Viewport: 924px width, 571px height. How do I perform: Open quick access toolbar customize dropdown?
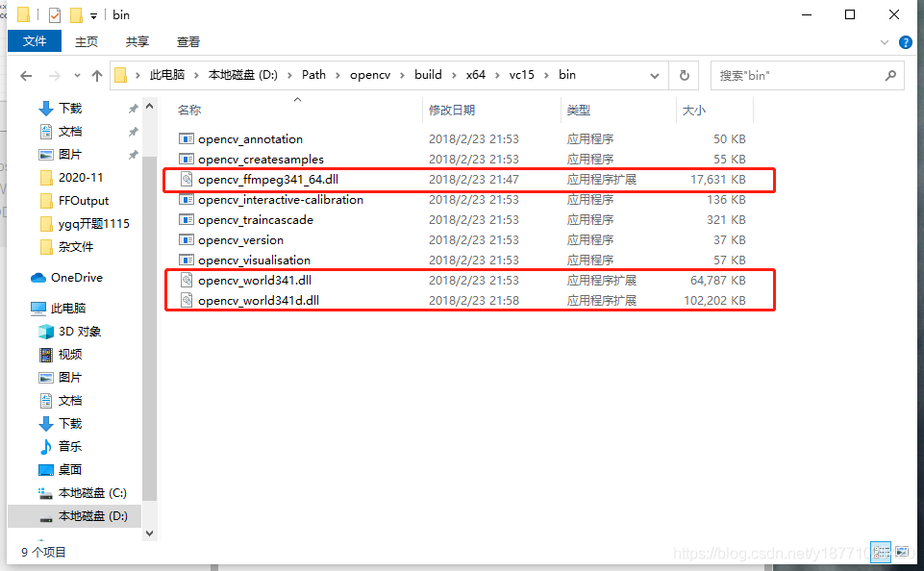(x=93, y=16)
